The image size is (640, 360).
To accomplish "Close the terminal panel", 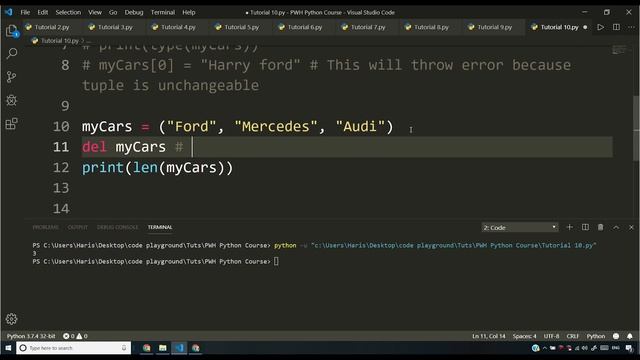I will tap(631, 227).
